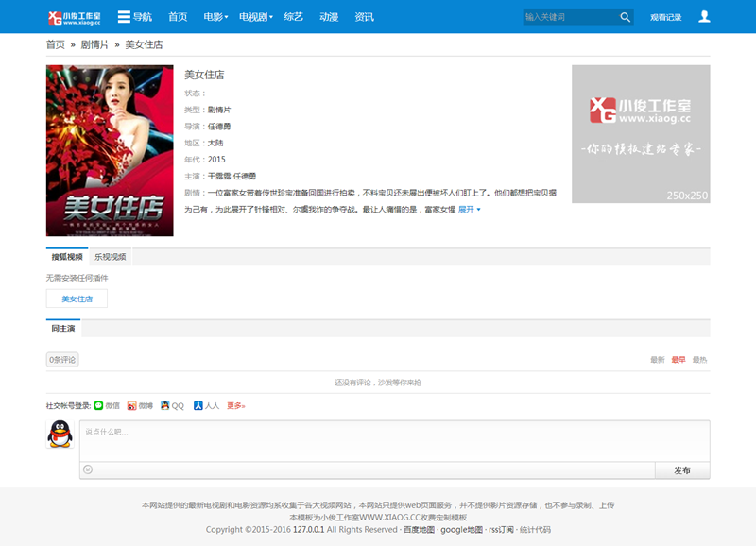Play the 美女住店 episode button
The width and height of the screenshot is (756, 546).
click(77, 299)
